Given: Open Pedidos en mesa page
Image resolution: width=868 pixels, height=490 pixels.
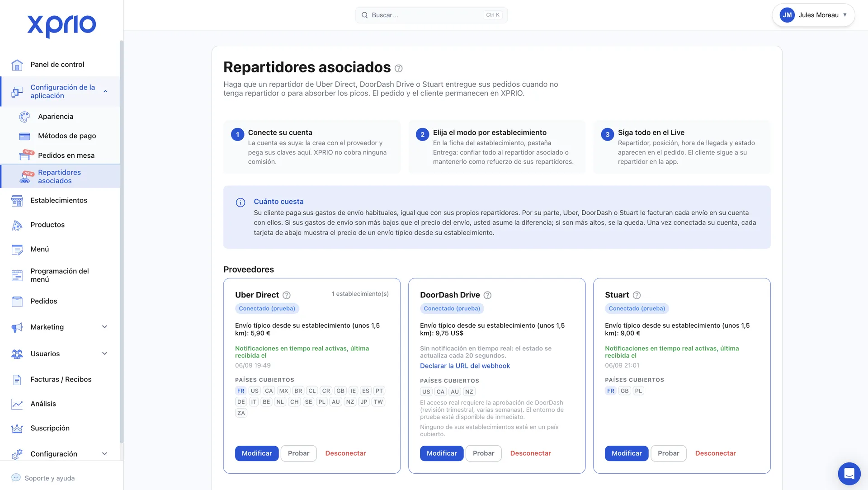Looking at the screenshot, I should tap(61, 155).
